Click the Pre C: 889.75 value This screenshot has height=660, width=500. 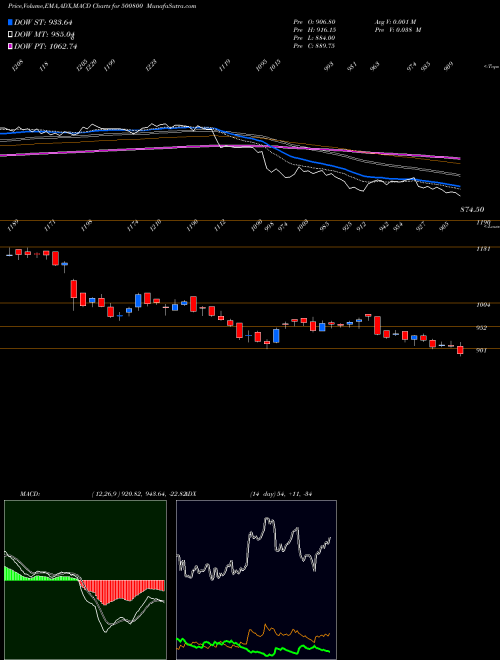[314, 46]
